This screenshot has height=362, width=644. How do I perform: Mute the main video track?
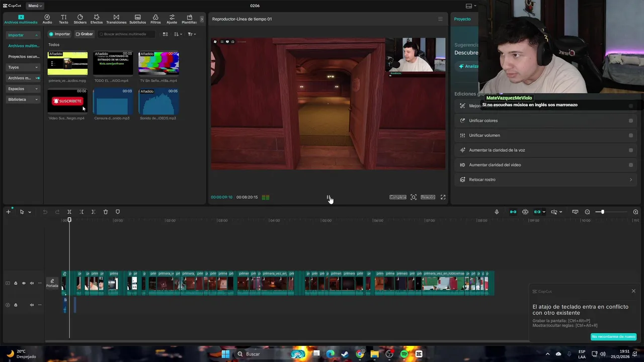[32, 283]
